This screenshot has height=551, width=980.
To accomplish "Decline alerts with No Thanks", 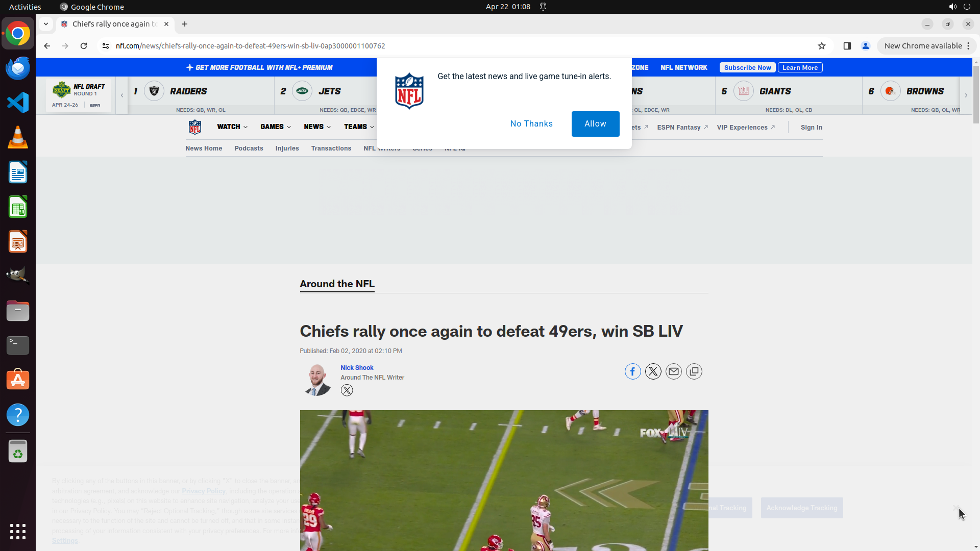I will [x=531, y=124].
